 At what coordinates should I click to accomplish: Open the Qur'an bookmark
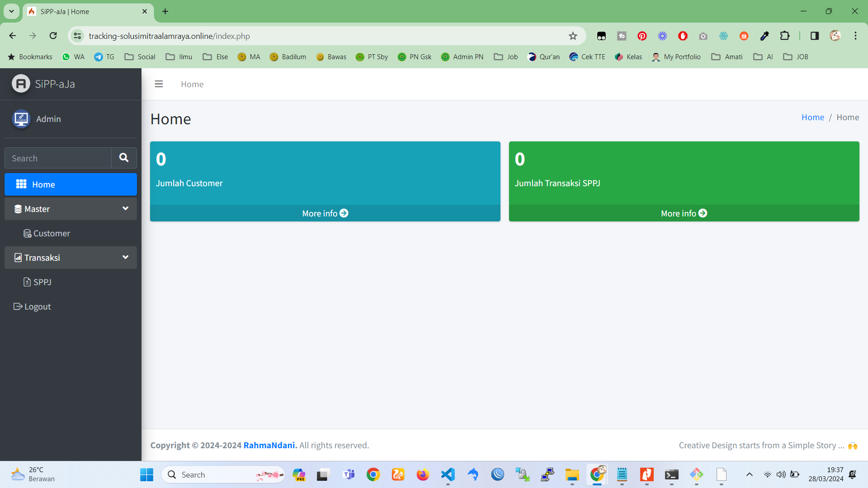click(x=544, y=56)
